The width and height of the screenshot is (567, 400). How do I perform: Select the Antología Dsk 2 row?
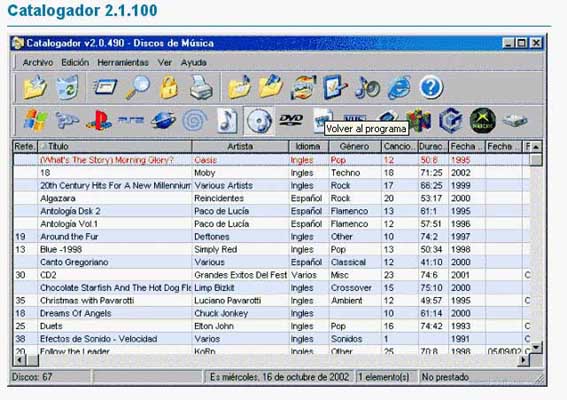(x=272, y=211)
